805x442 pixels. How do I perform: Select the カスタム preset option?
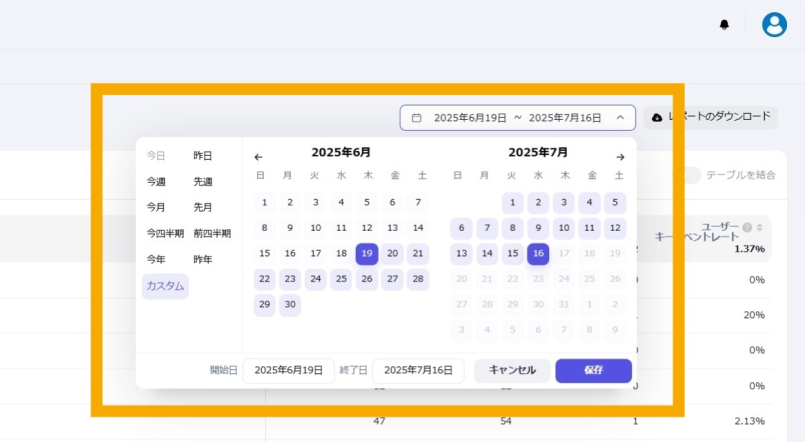pyautogui.click(x=165, y=286)
